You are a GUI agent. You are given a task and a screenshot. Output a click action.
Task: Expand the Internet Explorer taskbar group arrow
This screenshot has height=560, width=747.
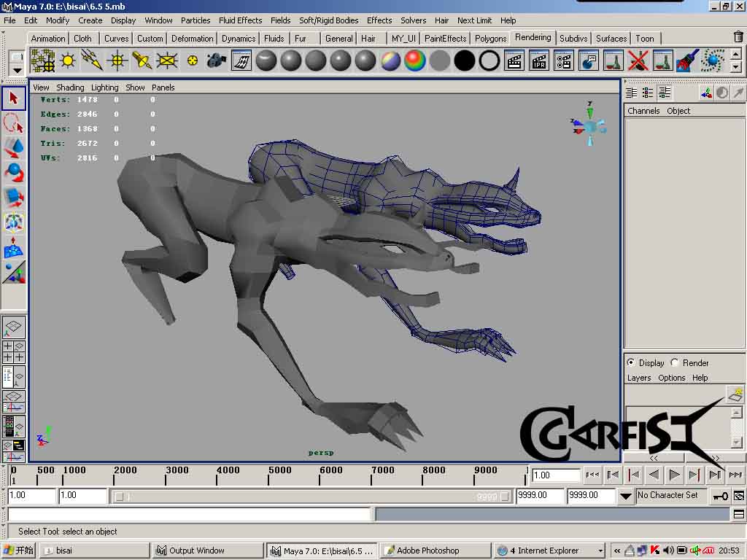601,551
